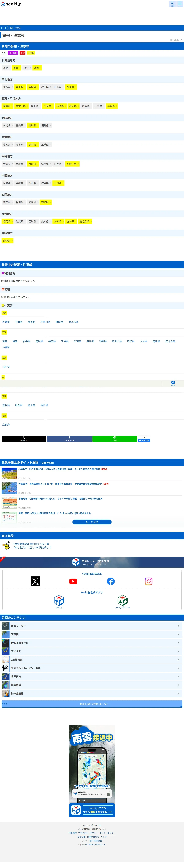184x868 pixels.
Task: Click the アメダス thumbnail icon
Action: 5,651
